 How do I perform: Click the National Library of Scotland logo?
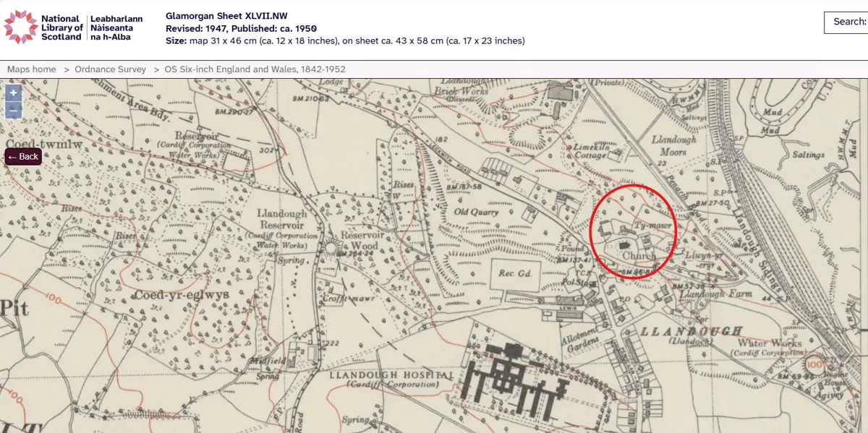[74, 27]
